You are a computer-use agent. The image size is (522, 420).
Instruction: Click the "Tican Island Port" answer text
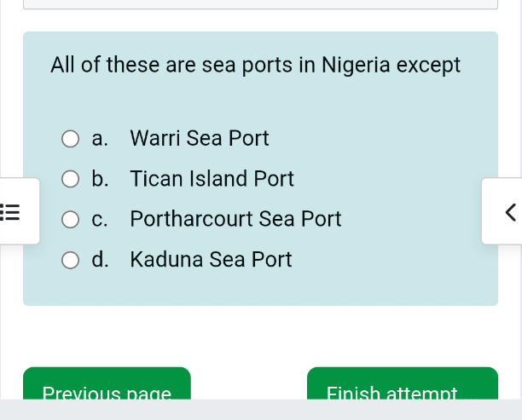(x=212, y=179)
